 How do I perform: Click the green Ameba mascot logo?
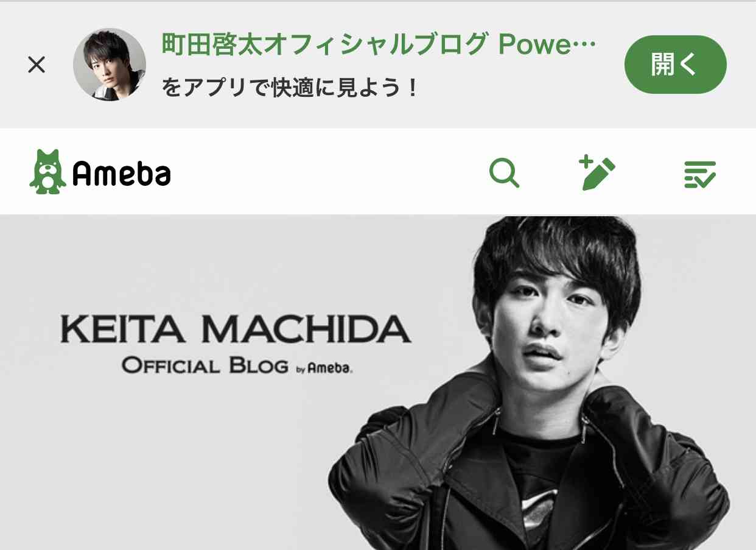[47, 172]
